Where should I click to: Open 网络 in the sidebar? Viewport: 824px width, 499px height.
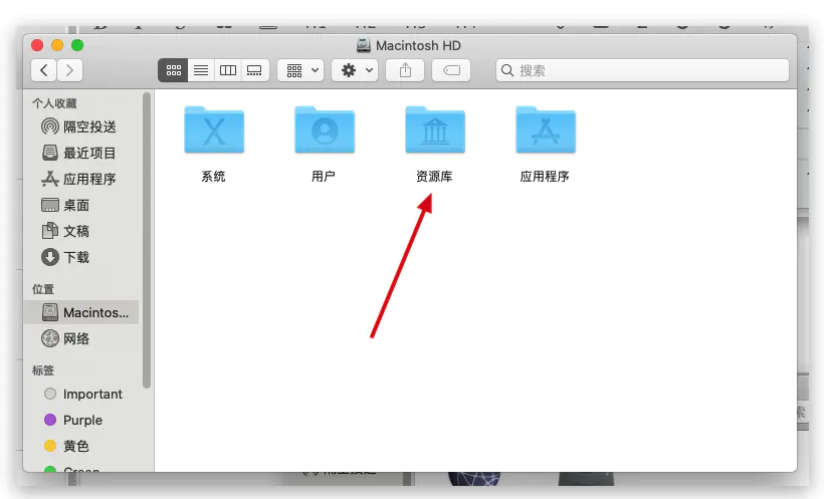(x=81, y=339)
